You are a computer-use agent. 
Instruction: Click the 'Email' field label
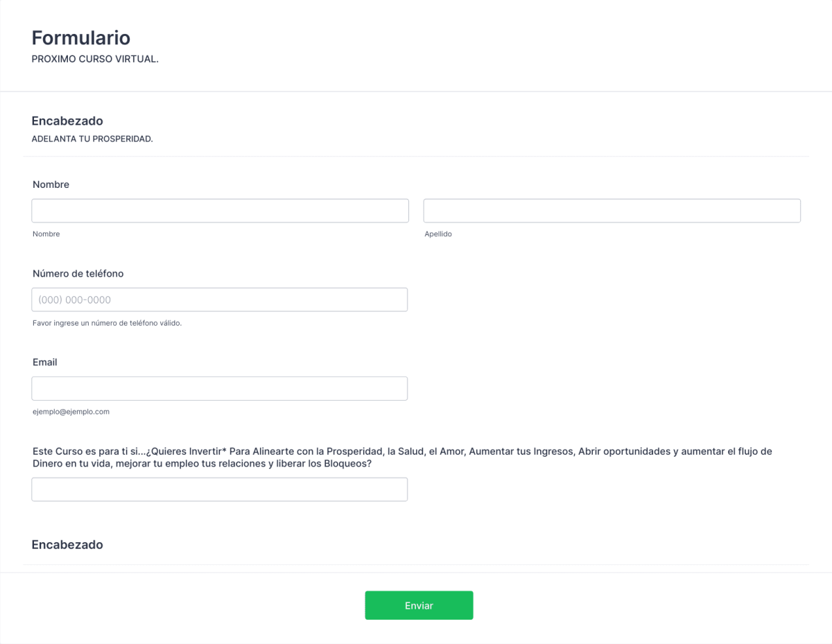tap(44, 362)
